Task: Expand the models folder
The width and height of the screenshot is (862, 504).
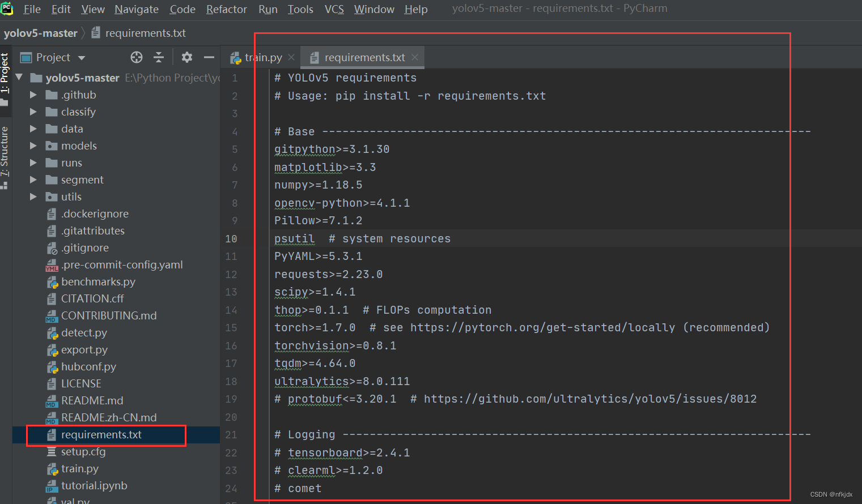Action: click(x=33, y=146)
